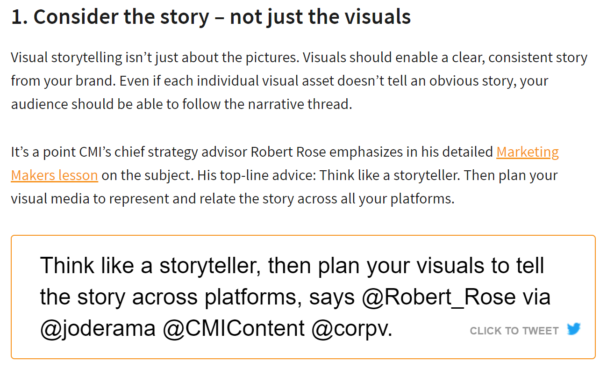Click the number '1.' in the heading
Screen dimensions: 600x377
point(19,17)
